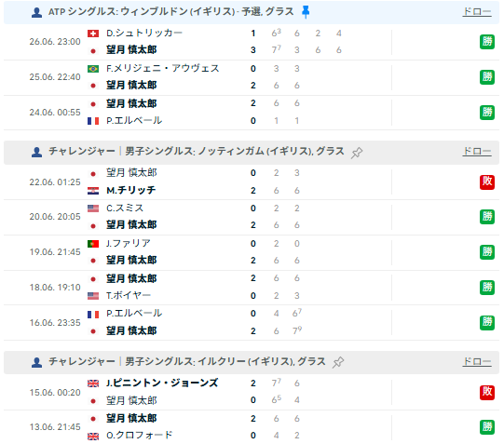504x444 pixels.
Task: Click the player icon beside Nottingham header
Action: (x=36, y=152)
